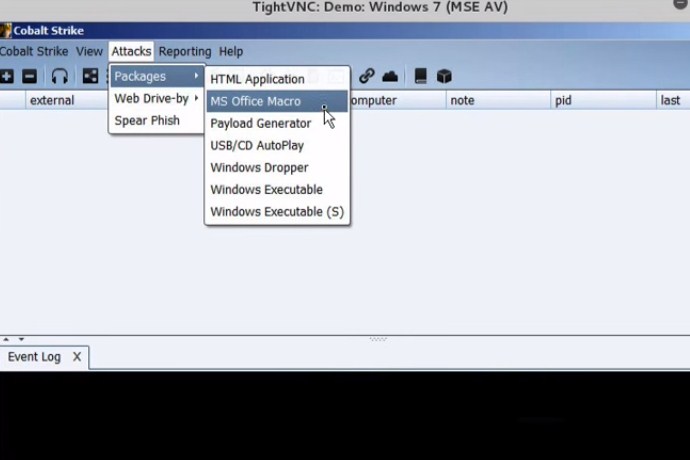The image size is (690, 460).
Task: Sort by the note column header
Action: click(498, 100)
